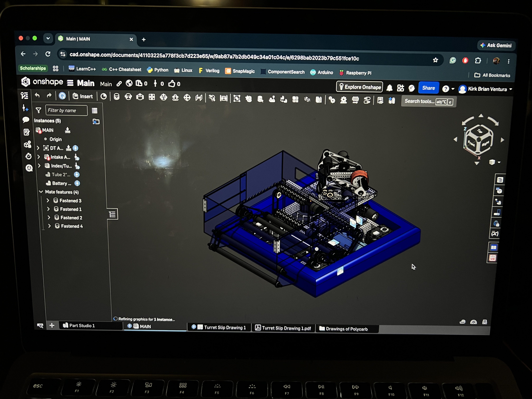Click the Filter by name field
Viewport: 532px width, 399px height.
(66, 110)
